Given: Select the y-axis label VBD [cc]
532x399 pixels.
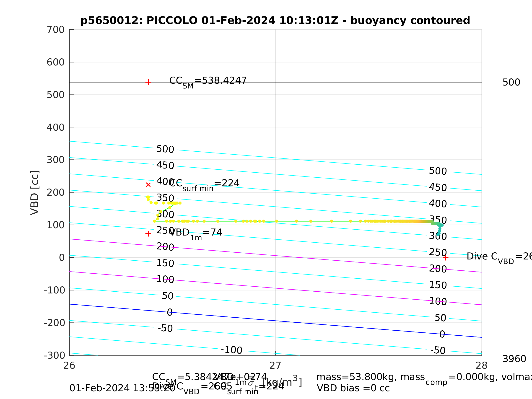Looking at the screenshot, I should point(35,192).
